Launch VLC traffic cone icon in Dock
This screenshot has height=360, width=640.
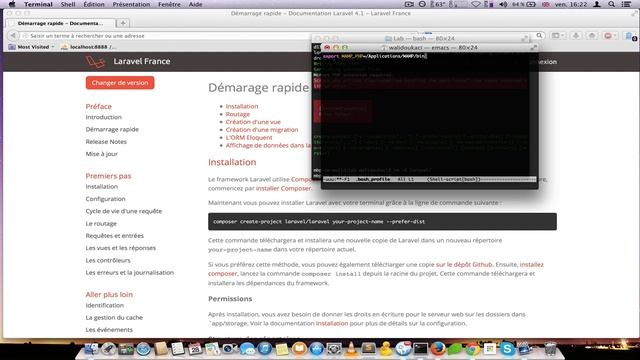pyautogui.click(x=351, y=349)
